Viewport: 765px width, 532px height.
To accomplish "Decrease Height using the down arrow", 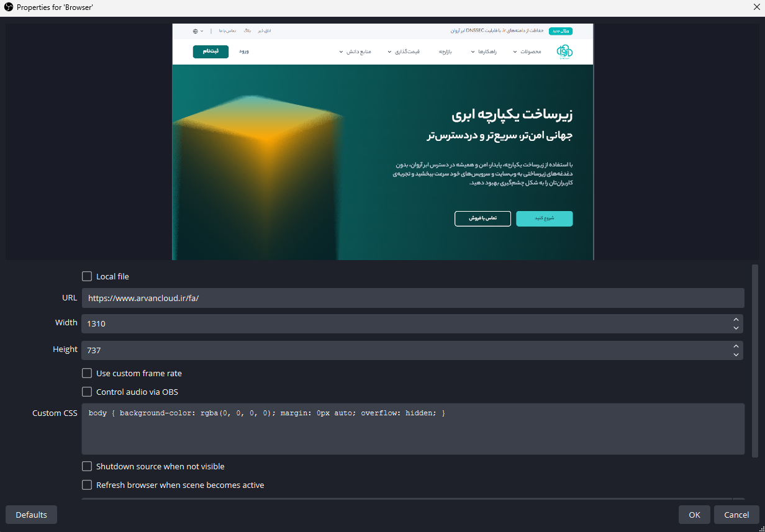I will [x=736, y=354].
